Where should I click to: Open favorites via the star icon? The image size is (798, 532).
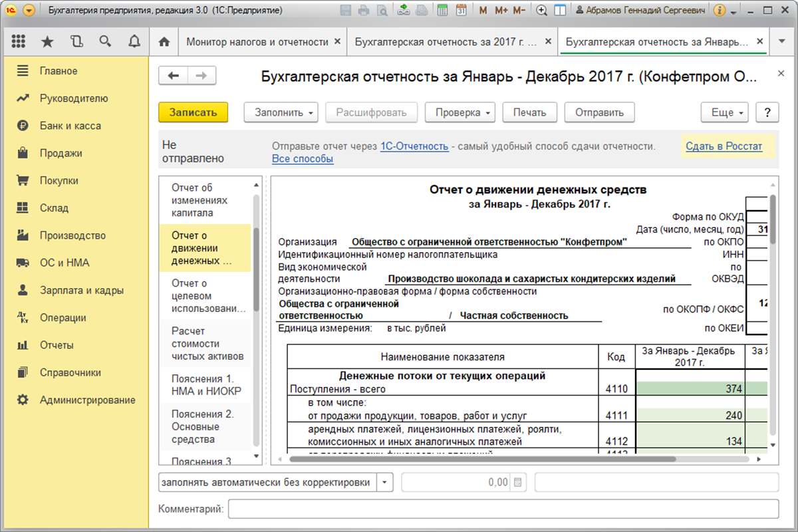click(x=47, y=41)
